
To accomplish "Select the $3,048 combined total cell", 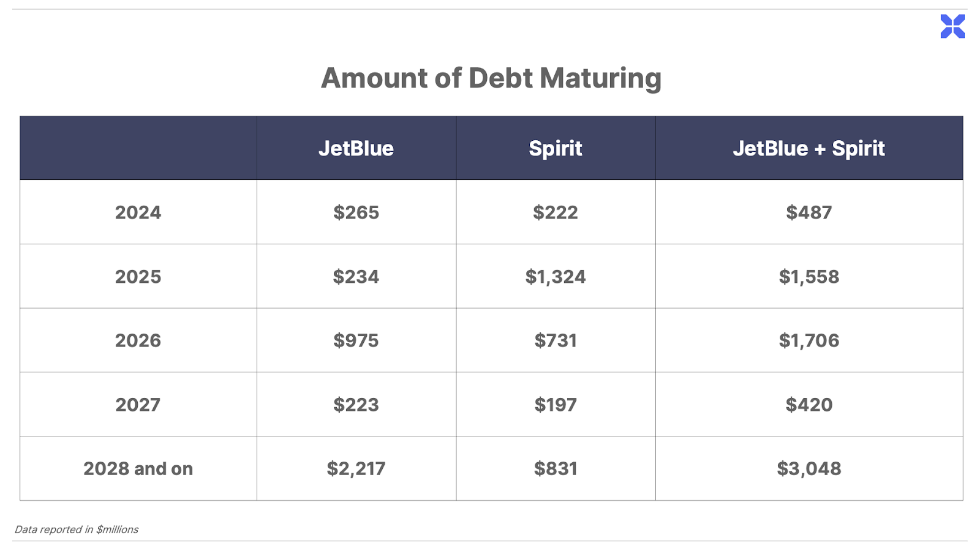I will [809, 469].
